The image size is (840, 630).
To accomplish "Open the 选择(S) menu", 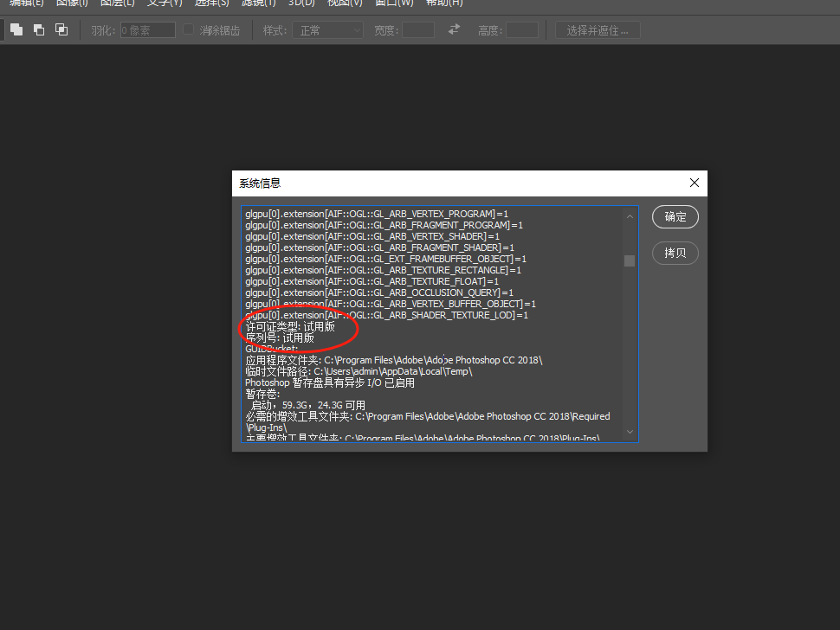I will [x=211, y=3].
